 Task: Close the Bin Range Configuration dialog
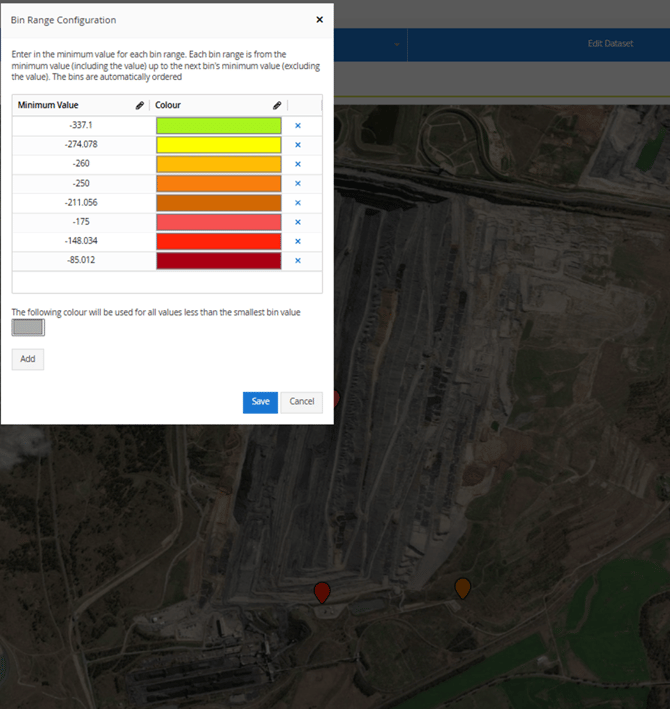click(319, 19)
